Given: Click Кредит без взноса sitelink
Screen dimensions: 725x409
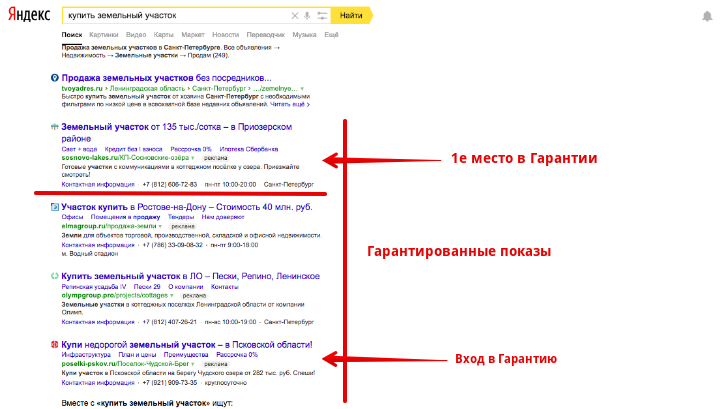Looking at the screenshot, I should (134, 149).
